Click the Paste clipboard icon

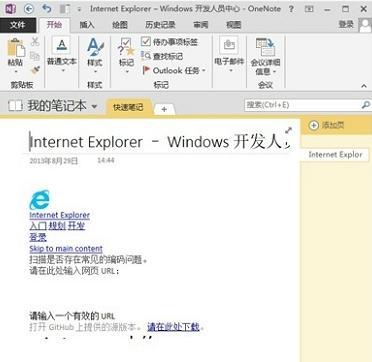(x=16, y=48)
